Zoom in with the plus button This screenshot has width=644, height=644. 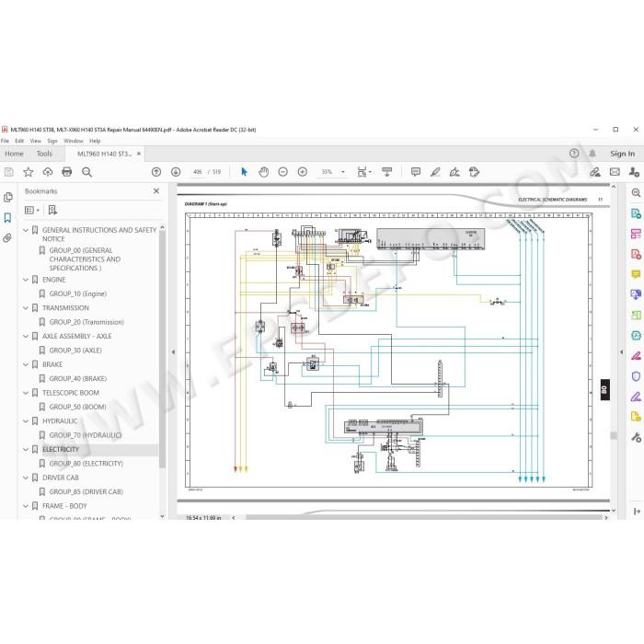click(x=303, y=172)
